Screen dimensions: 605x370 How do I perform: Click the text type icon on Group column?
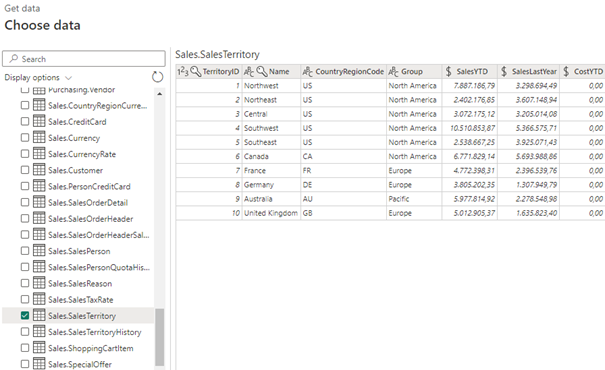coord(393,71)
